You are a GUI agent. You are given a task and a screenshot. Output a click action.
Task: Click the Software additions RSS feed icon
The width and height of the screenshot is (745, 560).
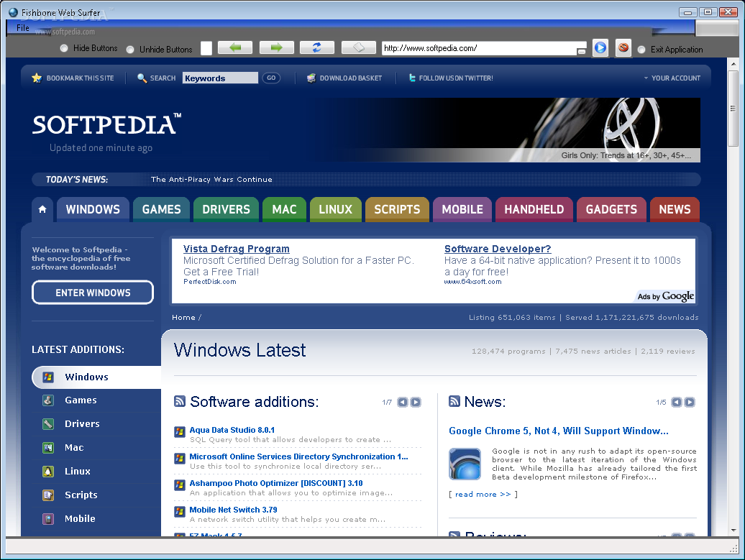click(180, 401)
